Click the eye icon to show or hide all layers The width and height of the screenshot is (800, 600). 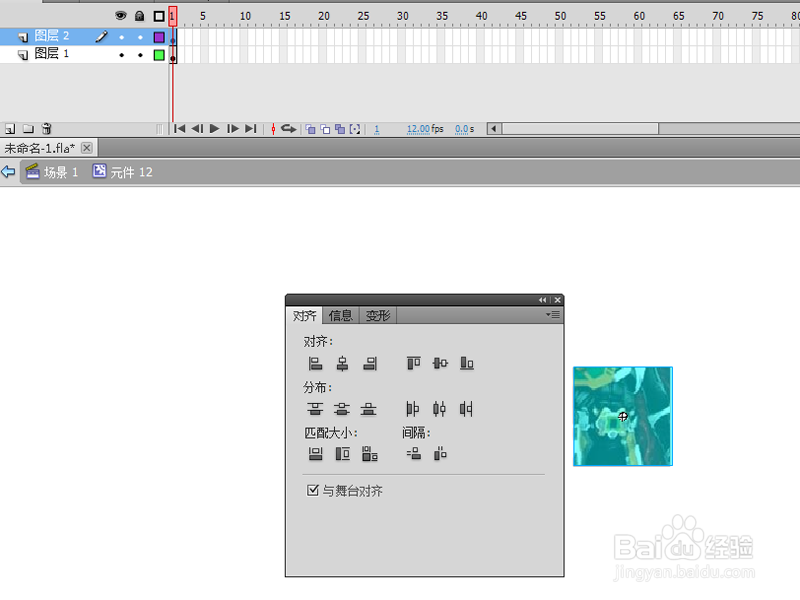(x=121, y=16)
